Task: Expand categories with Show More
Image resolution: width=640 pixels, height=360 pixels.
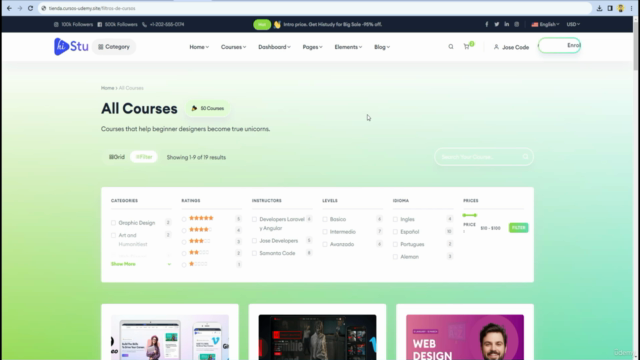Action: (x=140, y=264)
